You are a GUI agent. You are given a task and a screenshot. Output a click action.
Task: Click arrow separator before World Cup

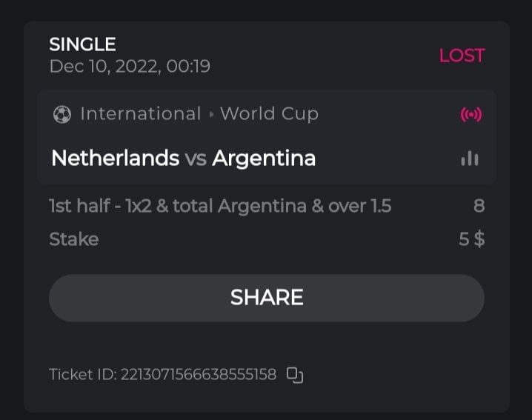pos(211,115)
